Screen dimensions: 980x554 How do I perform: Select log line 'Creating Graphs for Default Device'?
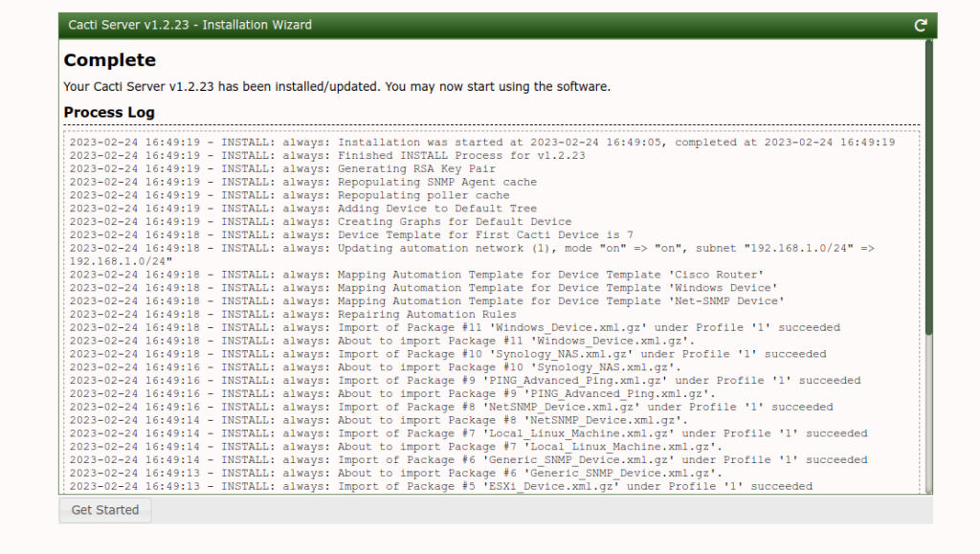pos(320,221)
